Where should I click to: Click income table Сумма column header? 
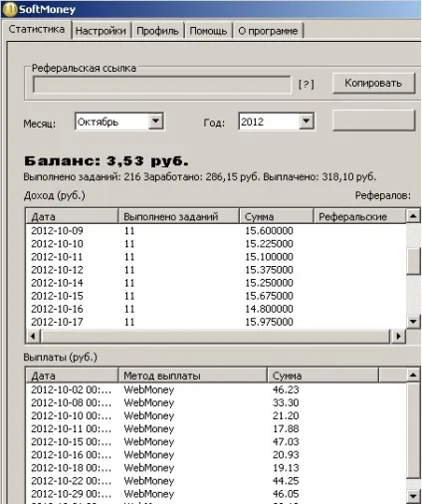(277, 216)
